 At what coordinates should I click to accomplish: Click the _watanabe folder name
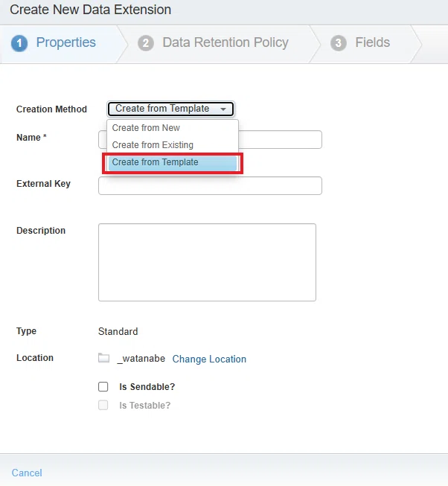[x=141, y=359]
